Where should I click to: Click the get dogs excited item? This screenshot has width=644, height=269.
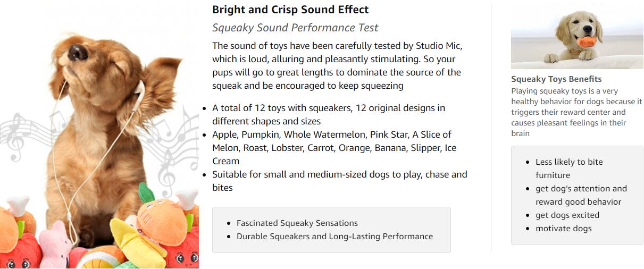point(567,215)
